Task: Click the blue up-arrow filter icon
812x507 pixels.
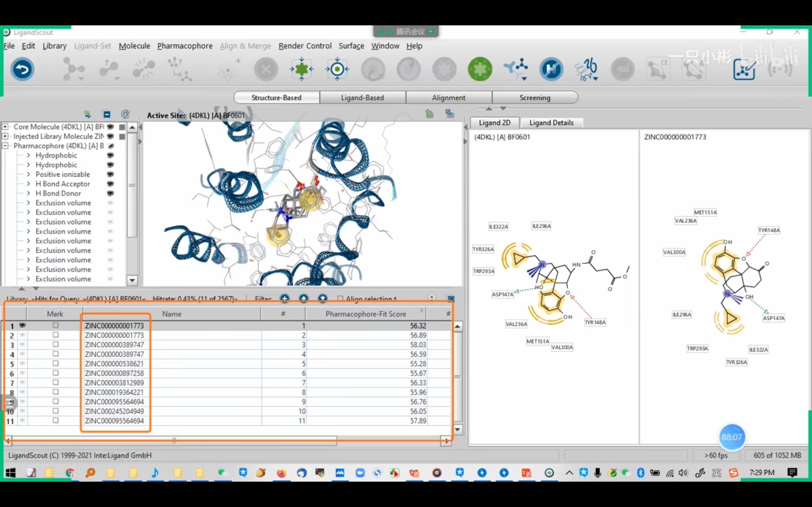Action: pyautogui.click(x=303, y=298)
